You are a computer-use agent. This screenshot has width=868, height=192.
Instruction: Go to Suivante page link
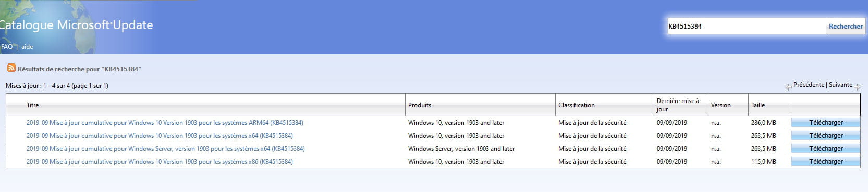coord(840,85)
